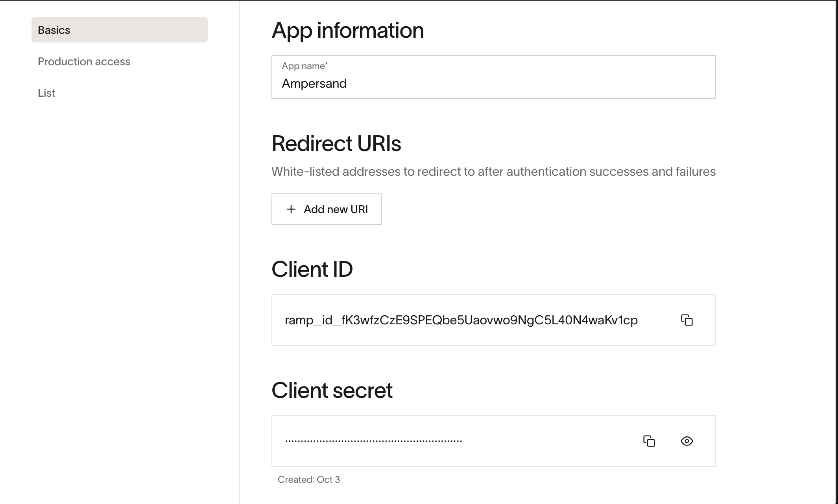Click the plus icon on Add new URI

pyautogui.click(x=291, y=209)
